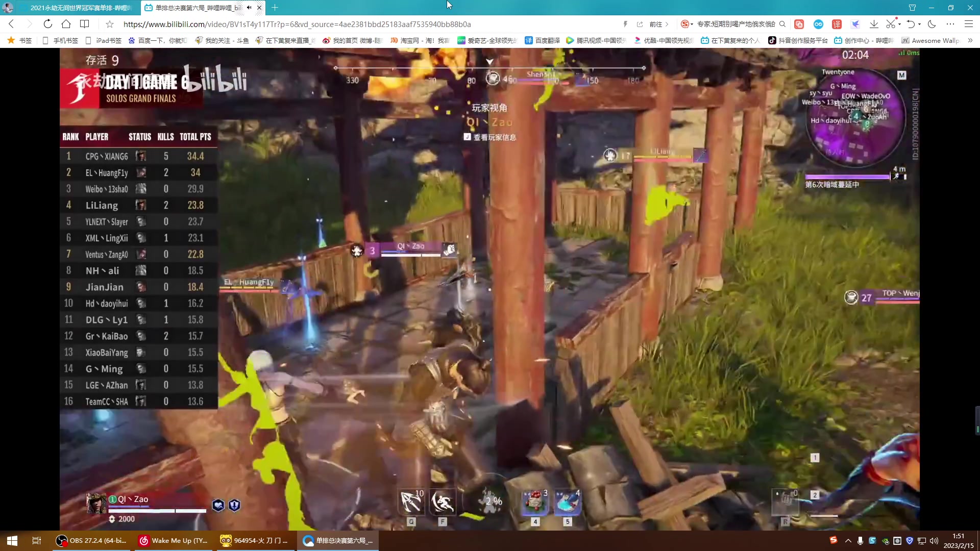The width and height of the screenshot is (980, 551).
Task: Click the undo closed tab icon
Action: [x=911, y=24]
